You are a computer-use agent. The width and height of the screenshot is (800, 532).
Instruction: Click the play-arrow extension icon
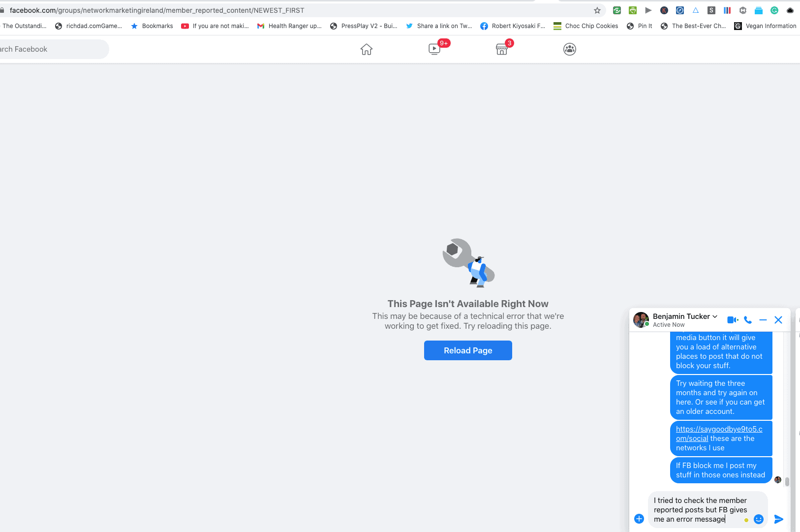click(x=648, y=10)
